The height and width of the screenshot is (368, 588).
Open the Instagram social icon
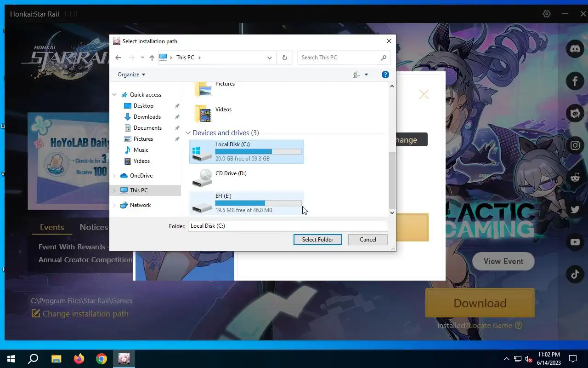click(x=575, y=145)
